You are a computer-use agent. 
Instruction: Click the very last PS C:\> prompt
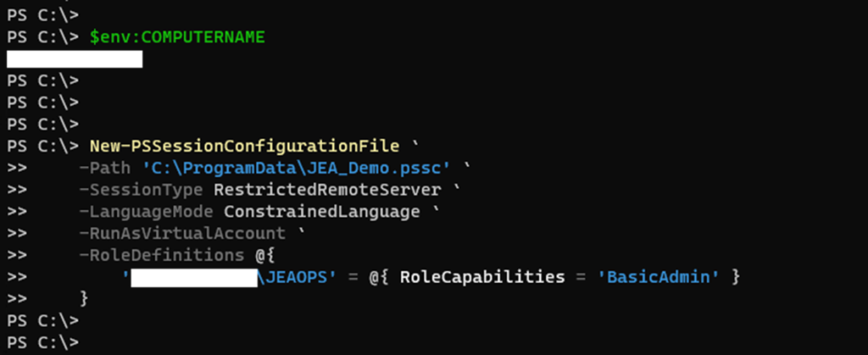pos(42,343)
